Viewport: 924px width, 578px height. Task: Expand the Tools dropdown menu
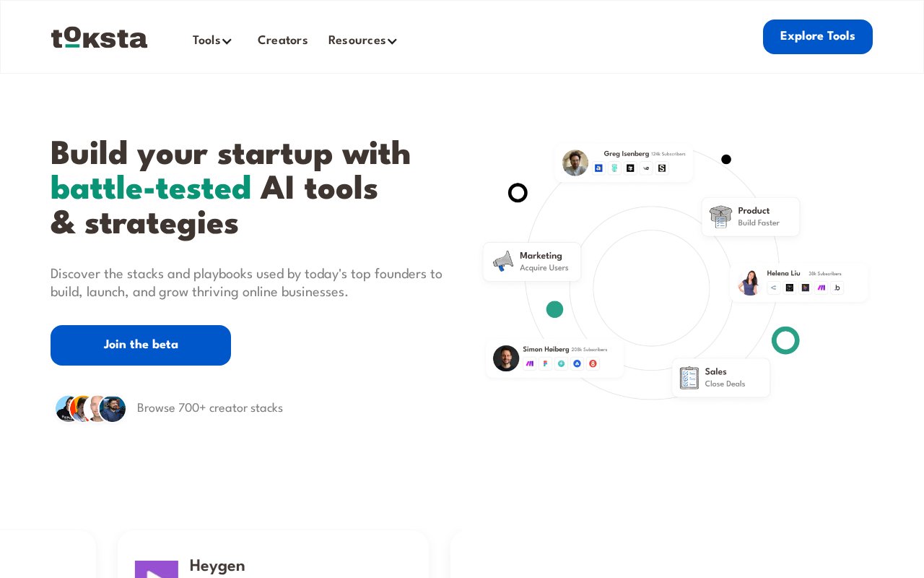pos(212,40)
